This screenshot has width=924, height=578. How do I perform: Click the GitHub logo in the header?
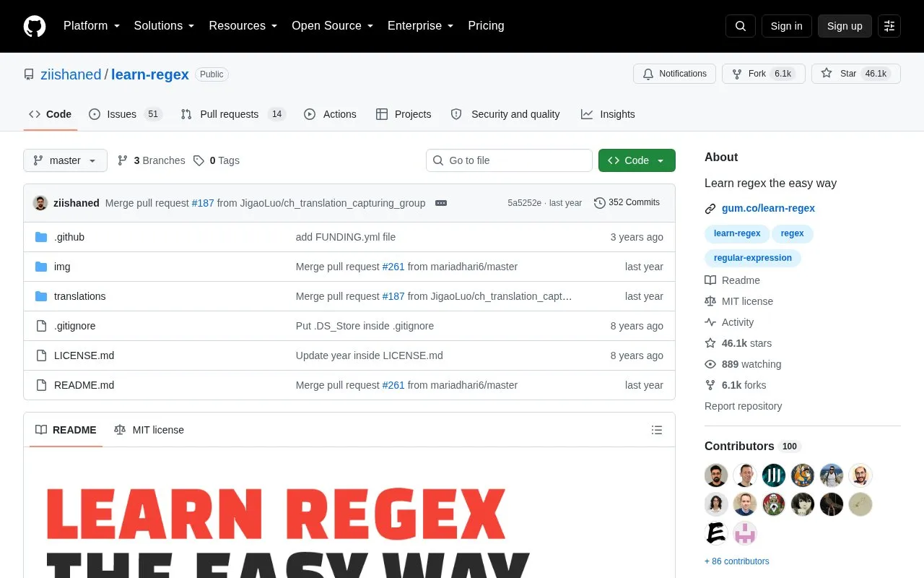[35, 26]
